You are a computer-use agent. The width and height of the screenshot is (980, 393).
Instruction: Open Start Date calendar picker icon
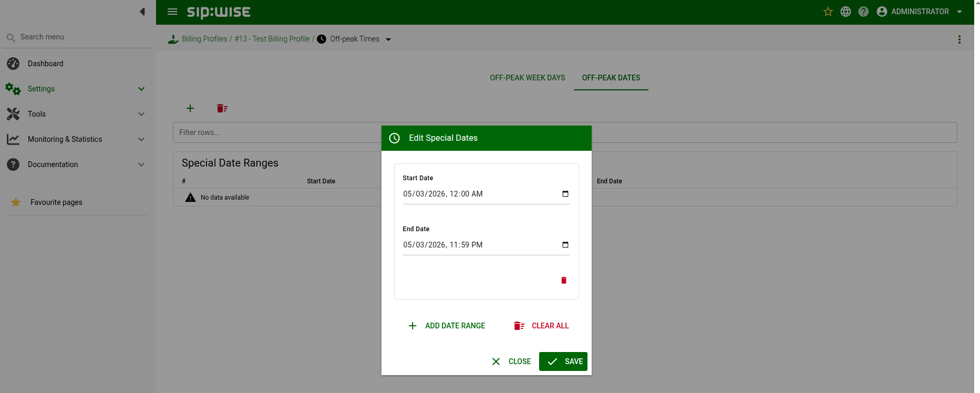[565, 194]
